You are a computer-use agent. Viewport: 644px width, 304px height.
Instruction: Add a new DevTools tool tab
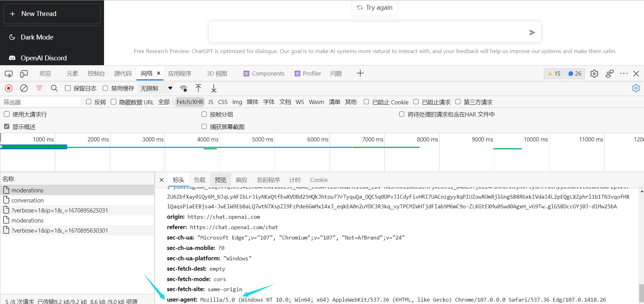(x=360, y=73)
